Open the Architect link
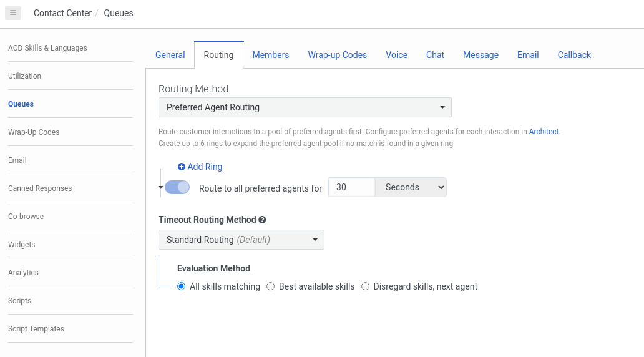 tap(544, 132)
